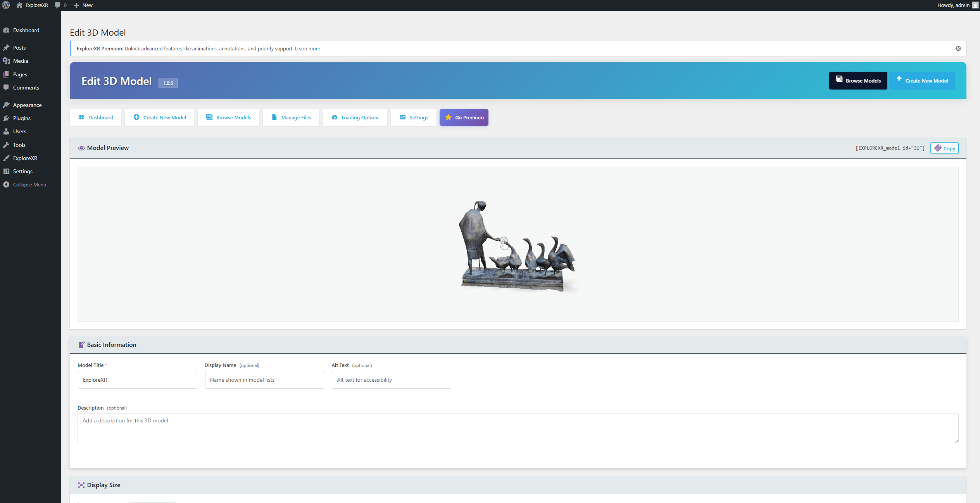Collapse the admin sidebar menu
The width and height of the screenshot is (980, 503).
coord(29,184)
